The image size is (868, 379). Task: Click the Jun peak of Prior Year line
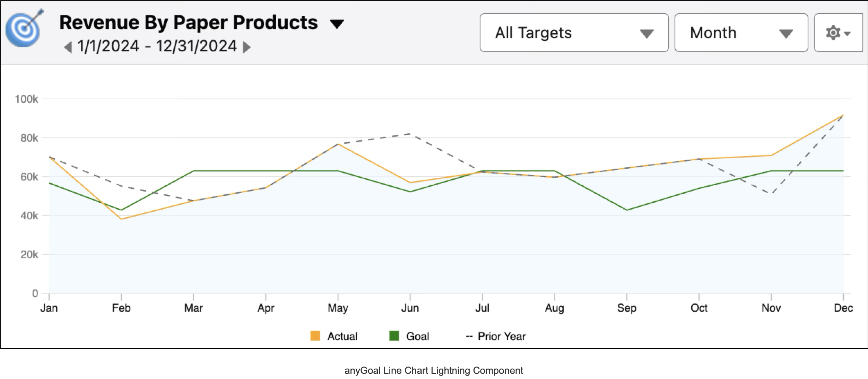[410, 134]
